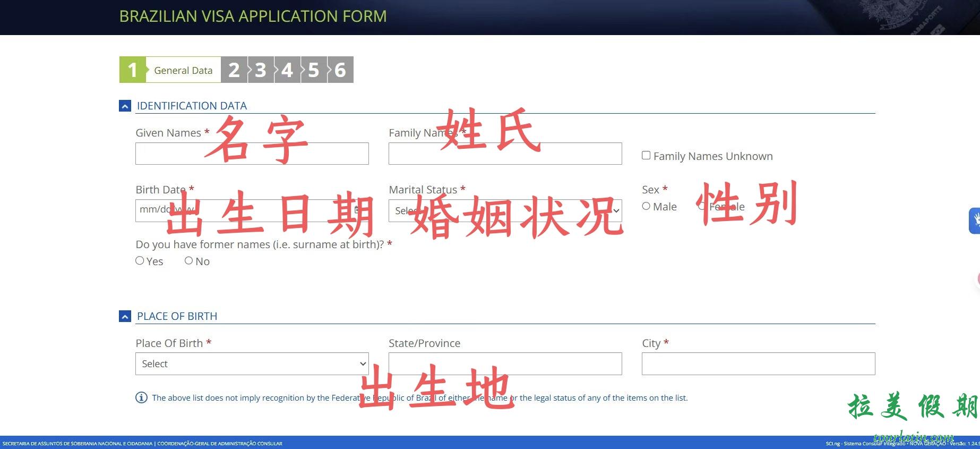This screenshot has width=980, height=449.
Task: Click the Given Names input field
Action: [x=252, y=154]
